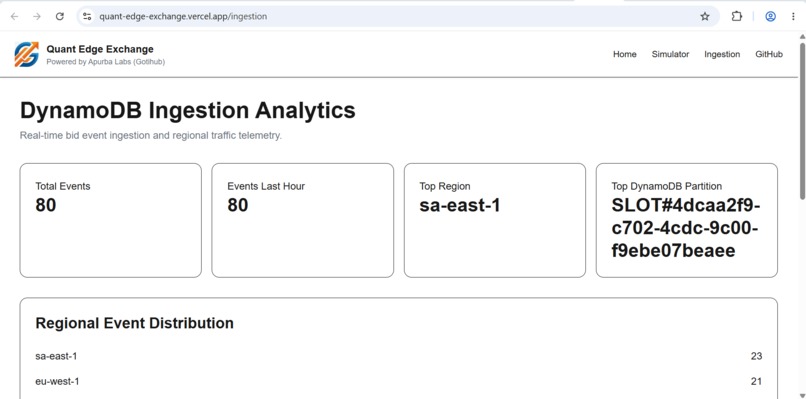Image resolution: width=806 pixels, height=399 pixels.
Task: Click 'Powered by Apurba Labs (Gotihub)' text
Action: [105, 62]
